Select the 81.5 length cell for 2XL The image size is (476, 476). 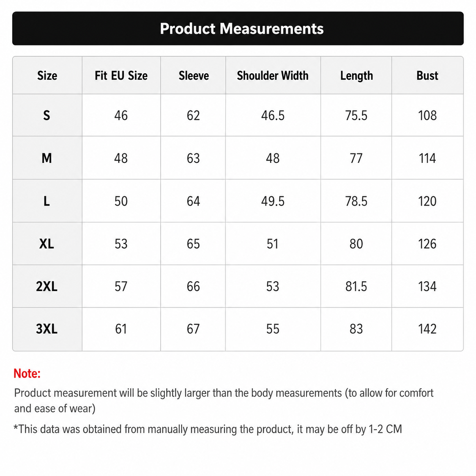(x=356, y=286)
